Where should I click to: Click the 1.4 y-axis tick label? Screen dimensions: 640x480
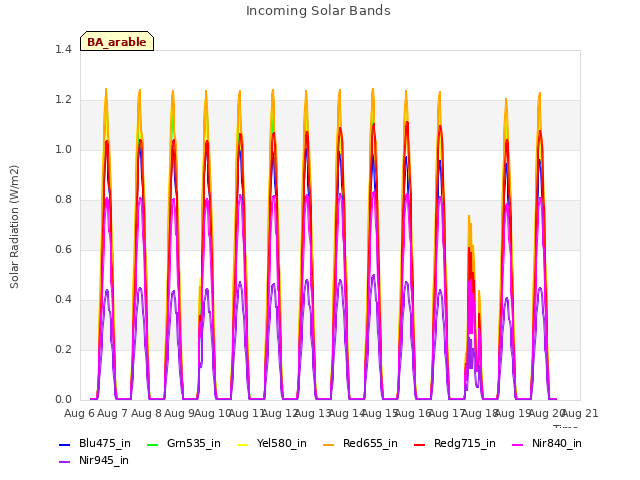pos(63,50)
